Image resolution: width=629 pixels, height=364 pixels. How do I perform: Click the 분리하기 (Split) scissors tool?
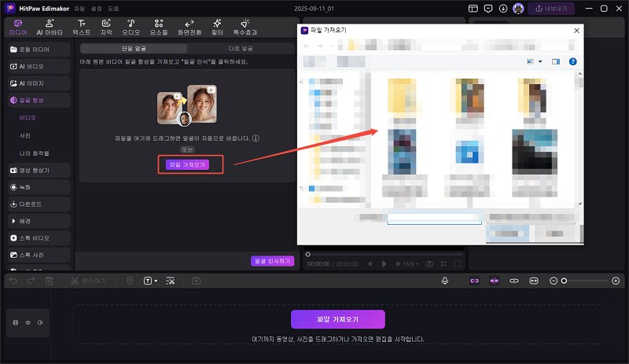pyautogui.click(x=88, y=281)
